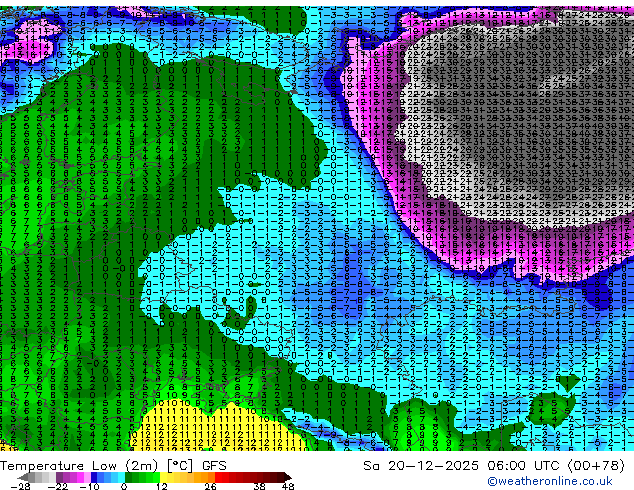Pick the bright red swatch in the legend

[218, 477]
